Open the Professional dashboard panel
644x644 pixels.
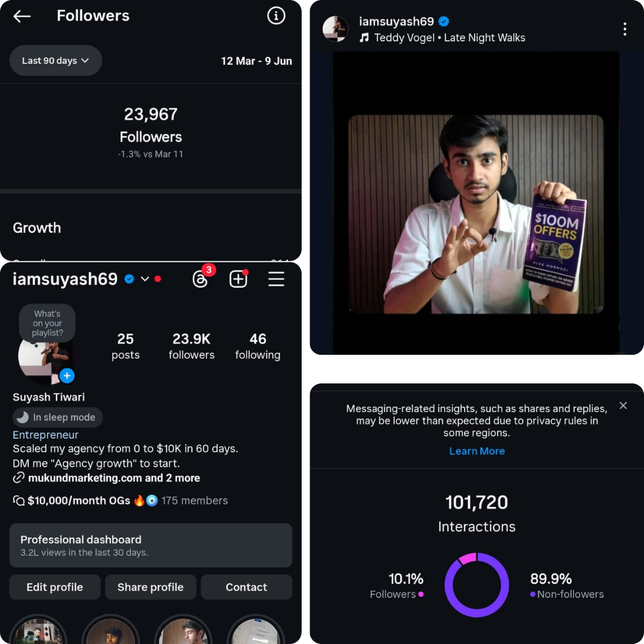point(150,545)
